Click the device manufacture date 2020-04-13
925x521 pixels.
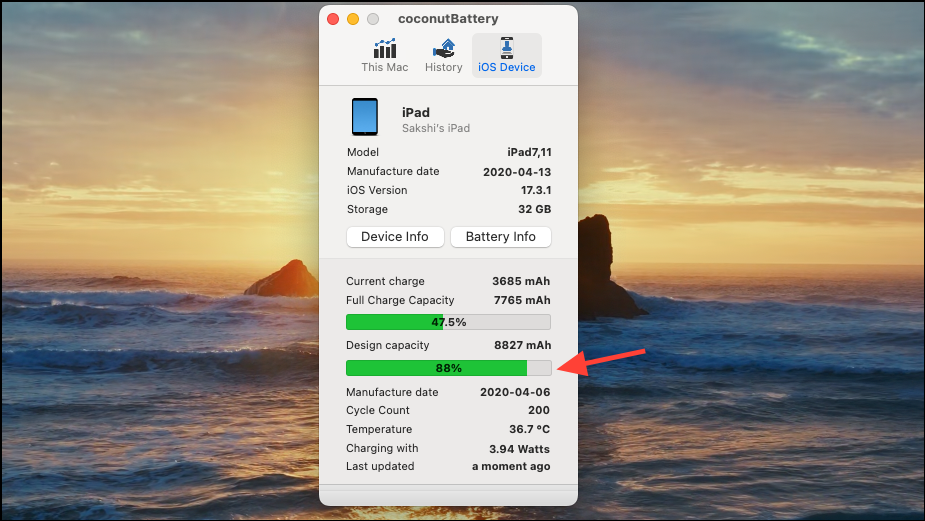(x=517, y=172)
